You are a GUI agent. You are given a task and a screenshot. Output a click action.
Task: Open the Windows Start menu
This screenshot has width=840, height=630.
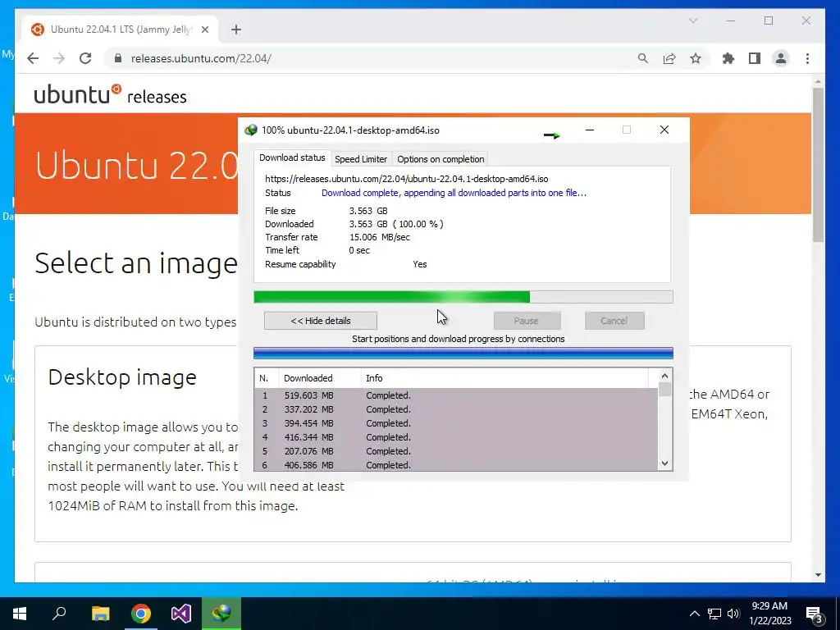coord(20,614)
